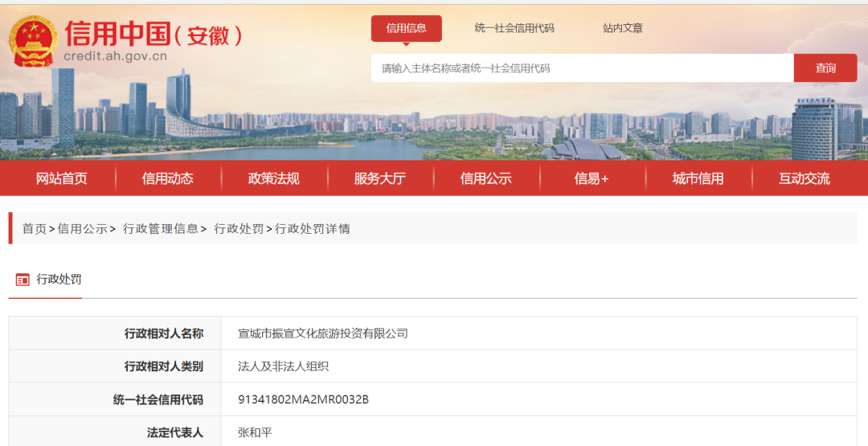This screenshot has height=446, width=868.
Task: Go to 信用公示 in breadcrumb
Action: pyautogui.click(x=83, y=228)
